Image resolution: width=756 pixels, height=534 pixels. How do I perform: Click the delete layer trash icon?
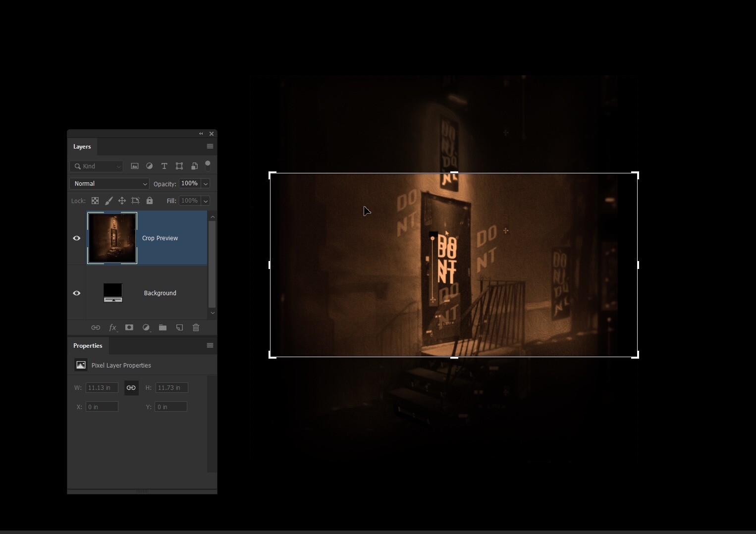point(196,327)
